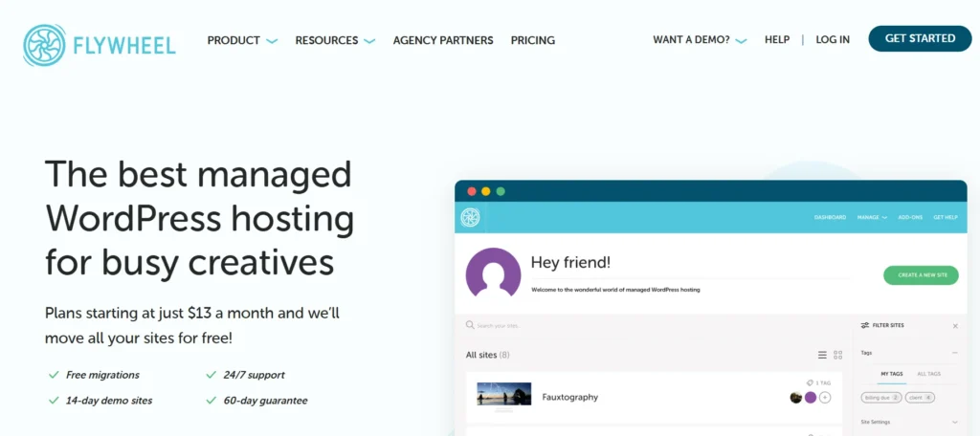Click the Filter Sites sliders icon
Screen dimensions: 980x436
[x=865, y=325]
